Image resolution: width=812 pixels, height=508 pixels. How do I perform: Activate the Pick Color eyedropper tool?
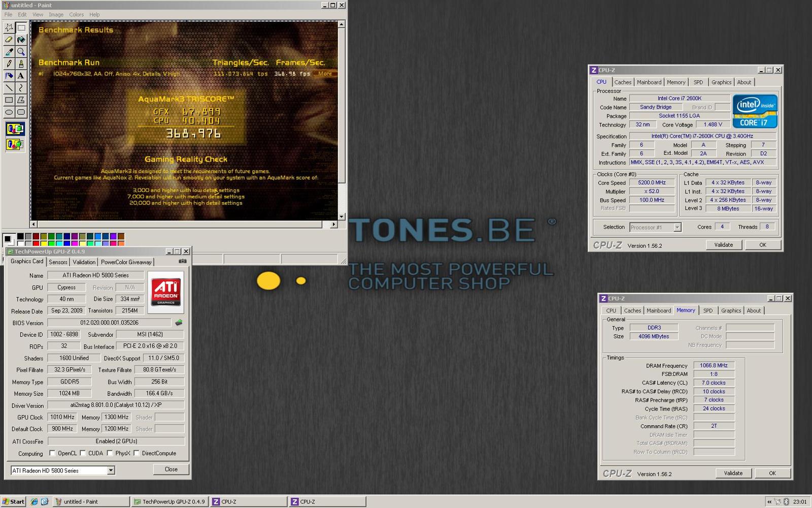9,52
